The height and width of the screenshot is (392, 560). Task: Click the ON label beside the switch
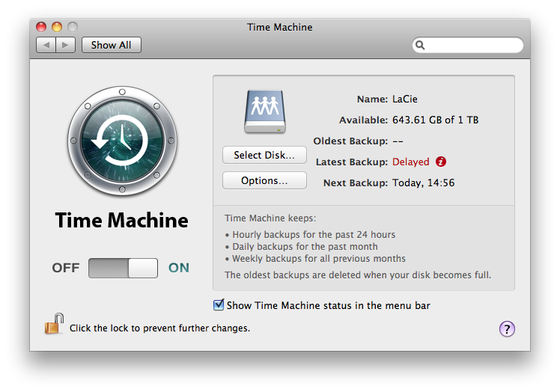point(179,268)
